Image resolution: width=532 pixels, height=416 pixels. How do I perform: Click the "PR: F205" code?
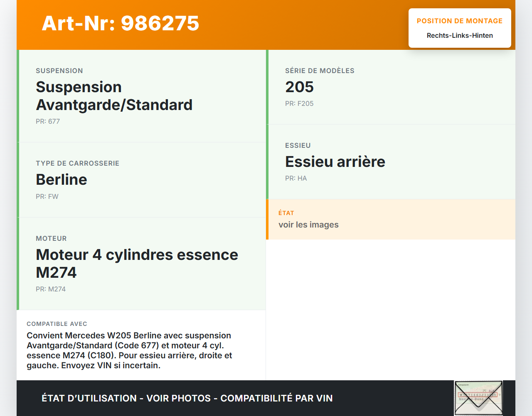click(x=299, y=103)
